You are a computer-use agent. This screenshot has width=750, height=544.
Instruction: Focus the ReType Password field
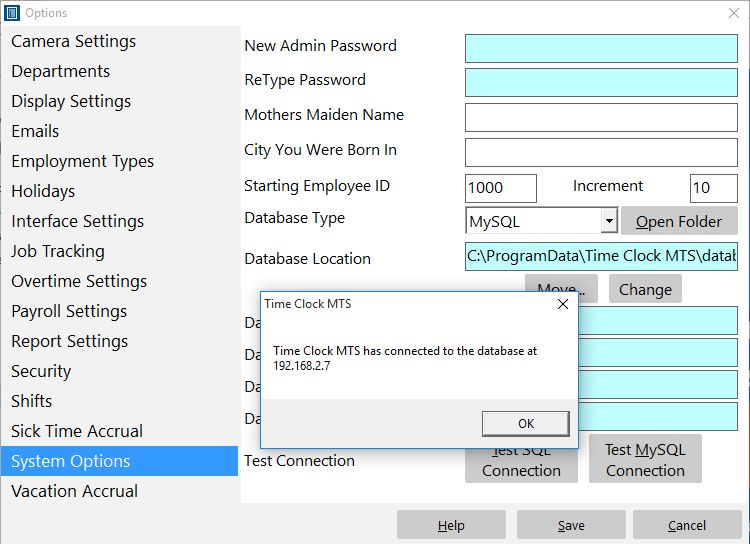coord(601,82)
